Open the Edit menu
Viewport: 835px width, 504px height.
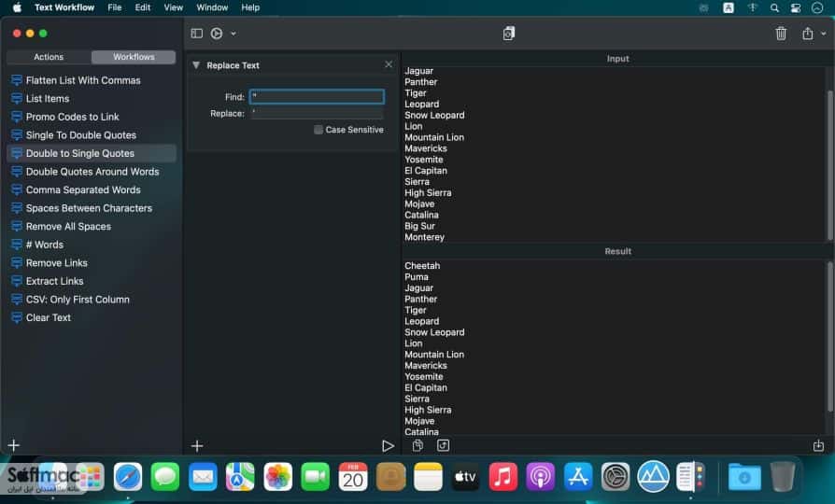click(142, 7)
